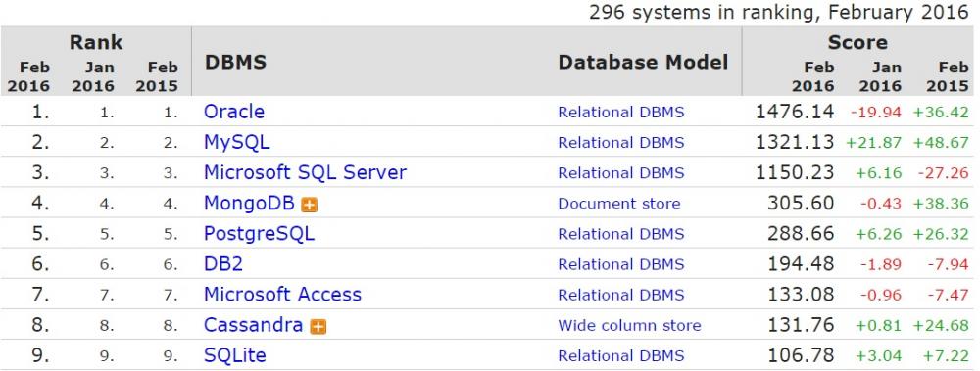Viewport: 980px width, 371px height.
Task: Open the Microsoft Access link
Action: point(282,295)
